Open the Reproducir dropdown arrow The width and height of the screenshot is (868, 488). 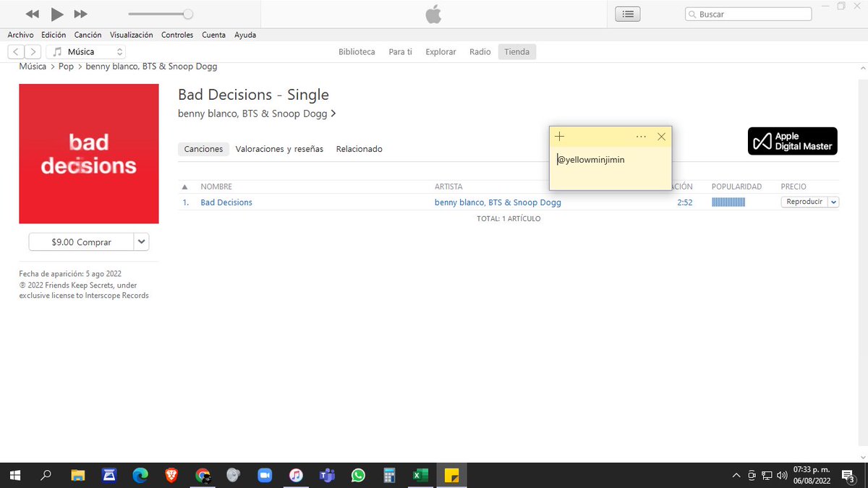pyautogui.click(x=833, y=202)
